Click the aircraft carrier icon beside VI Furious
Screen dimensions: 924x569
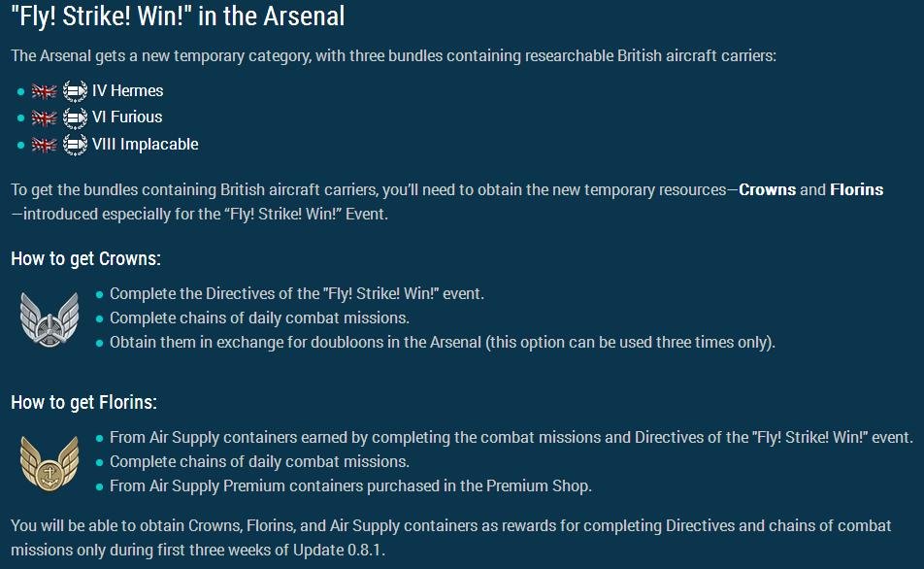point(75,117)
